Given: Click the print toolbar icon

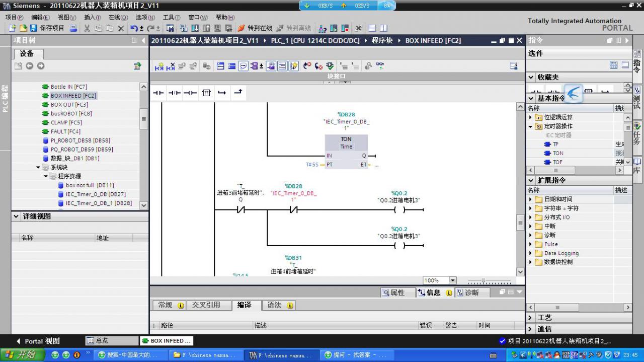Looking at the screenshot, I should click(73, 28).
